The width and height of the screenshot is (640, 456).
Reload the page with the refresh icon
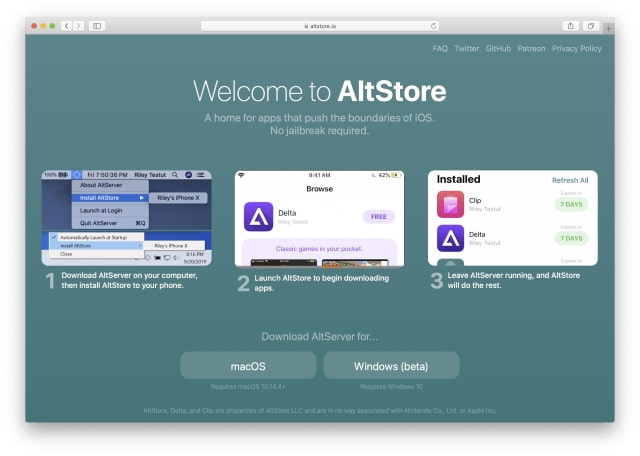coord(433,26)
